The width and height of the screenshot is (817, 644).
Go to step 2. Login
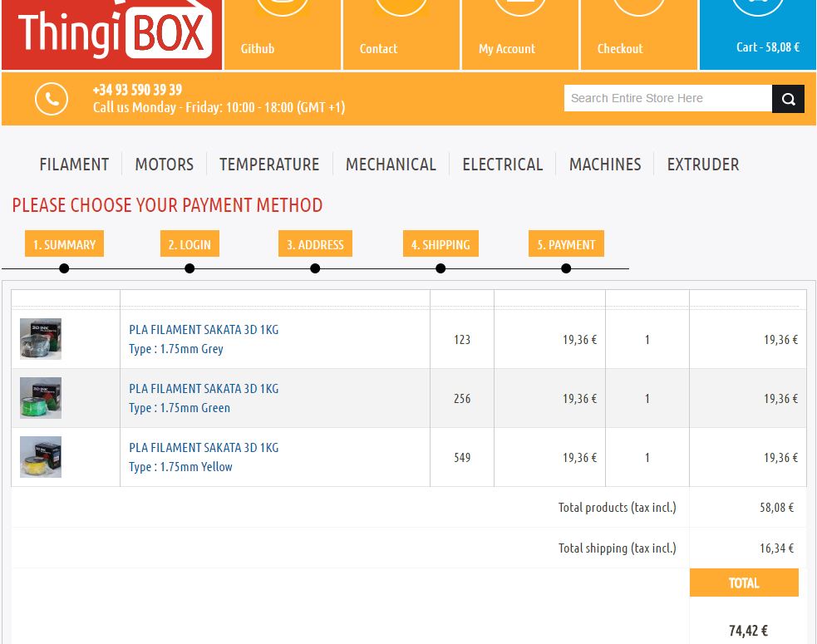click(x=189, y=243)
